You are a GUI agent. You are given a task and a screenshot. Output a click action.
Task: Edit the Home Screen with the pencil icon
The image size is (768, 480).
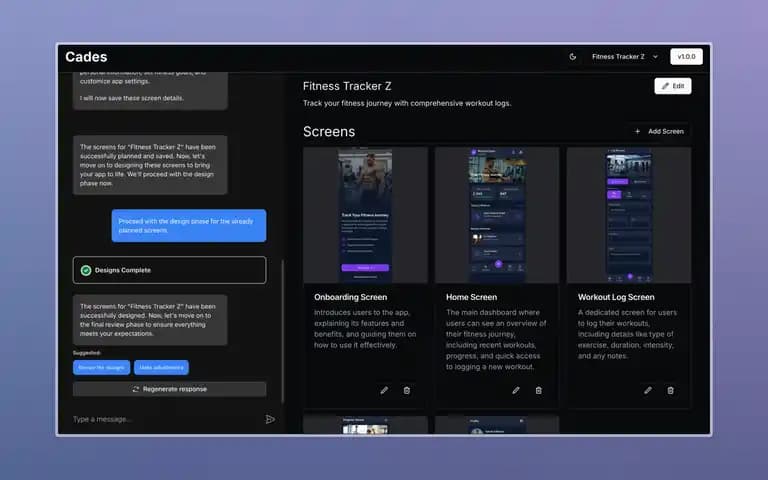tap(516, 390)
